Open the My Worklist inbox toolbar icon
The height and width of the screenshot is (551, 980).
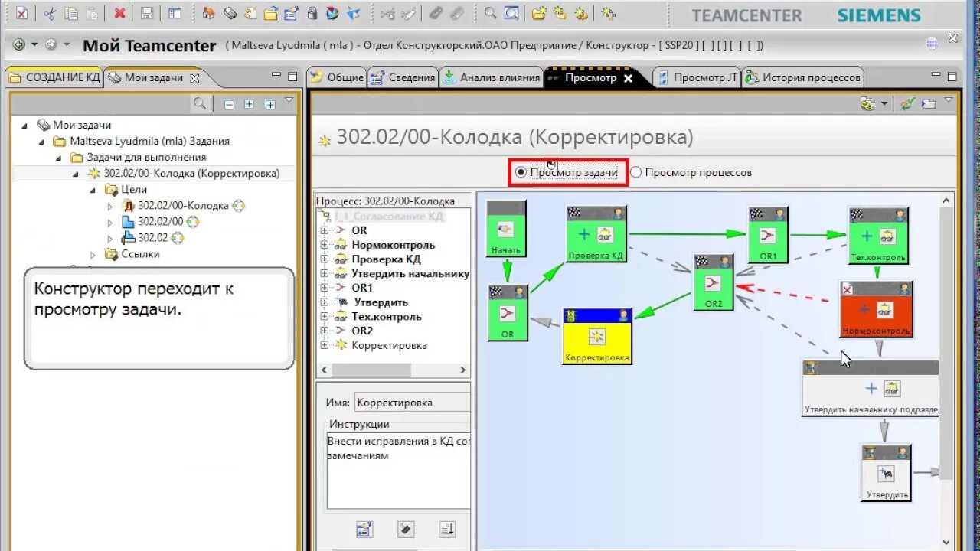229,13
